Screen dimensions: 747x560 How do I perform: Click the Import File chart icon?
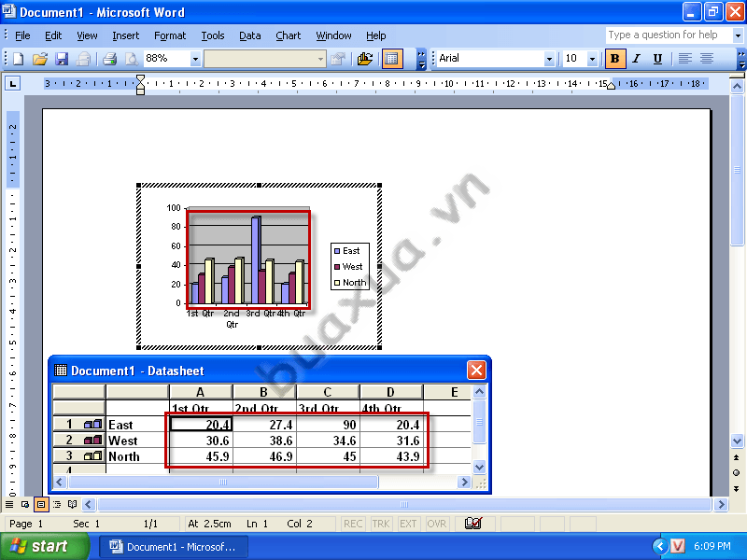coord(364,59)
